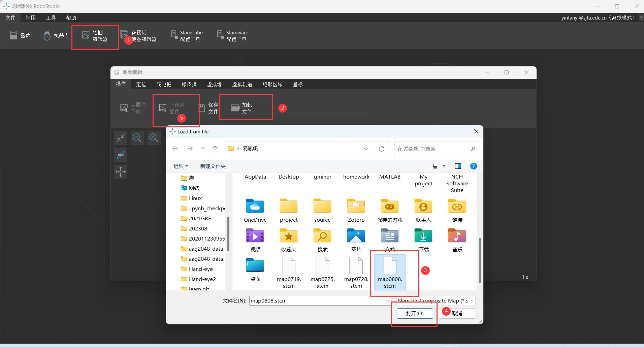
Task: Select the Hand-eye folder in tree
Action: 201,269
